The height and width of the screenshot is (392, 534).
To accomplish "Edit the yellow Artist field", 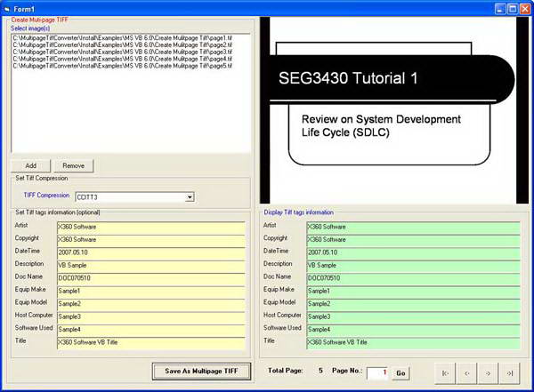I will click(x=151, y=228).
